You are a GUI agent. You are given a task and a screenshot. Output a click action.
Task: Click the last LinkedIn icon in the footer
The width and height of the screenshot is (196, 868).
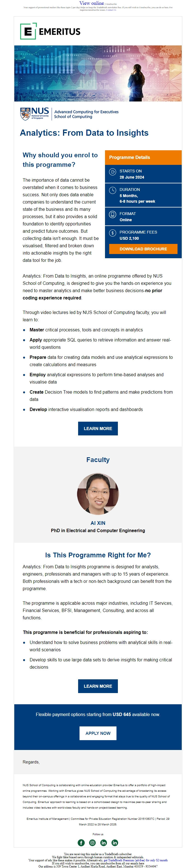pyautogui.click(x=115, y=842)
